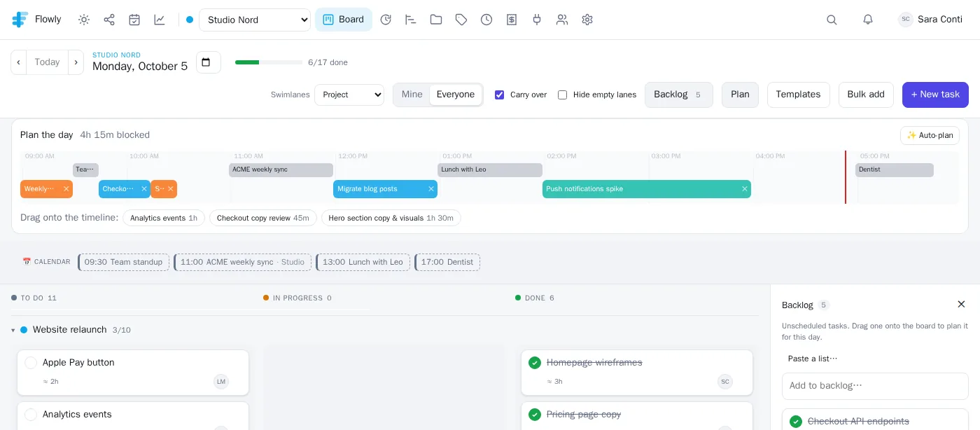Open the dollar invoice icon
980x430 pixels.
point(512,20)
